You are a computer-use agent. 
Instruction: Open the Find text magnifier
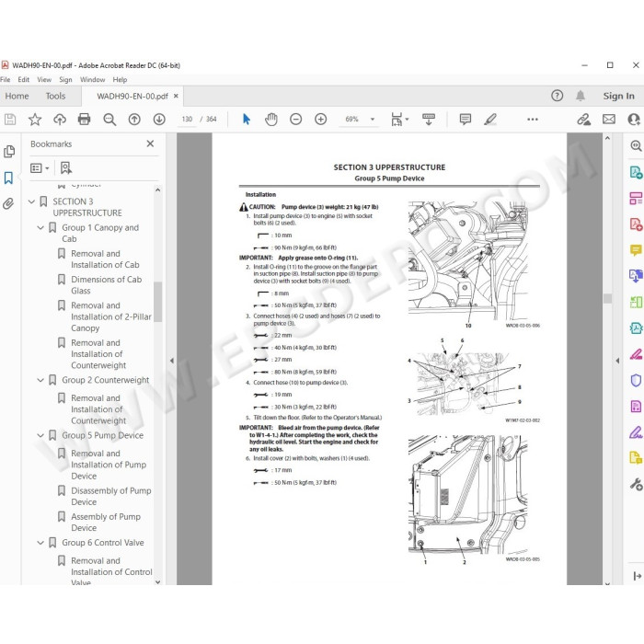tap(109, 120)
